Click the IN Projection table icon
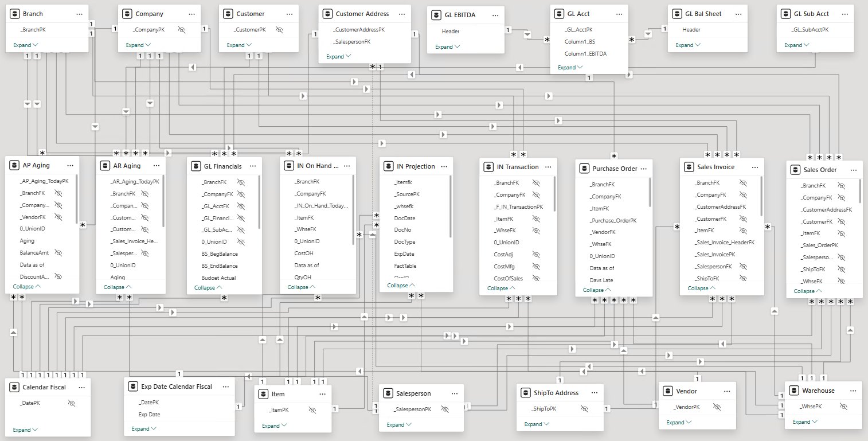This screenshot has width=868, height=441. [x=389, y=166]
